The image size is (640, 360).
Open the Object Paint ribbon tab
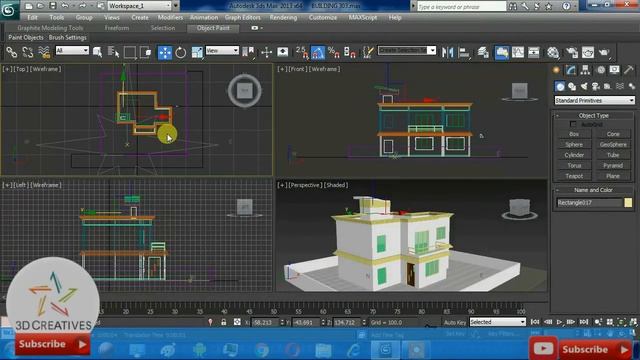tap(213, 28)
